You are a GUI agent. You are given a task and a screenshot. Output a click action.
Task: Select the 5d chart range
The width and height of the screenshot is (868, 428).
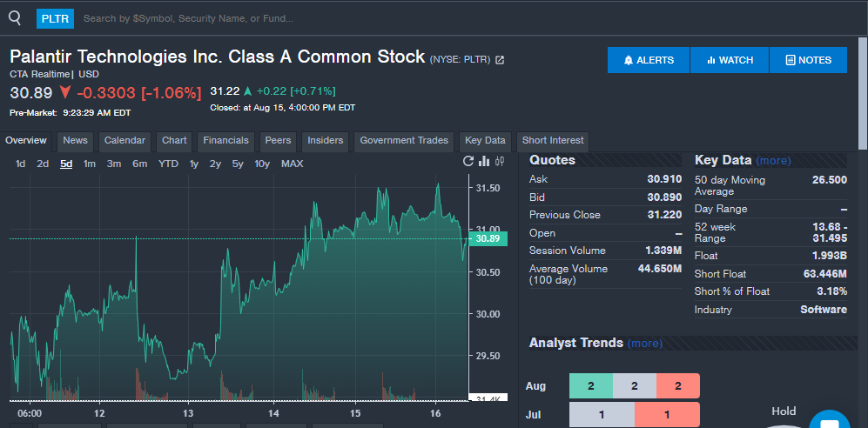pos(66,164)
